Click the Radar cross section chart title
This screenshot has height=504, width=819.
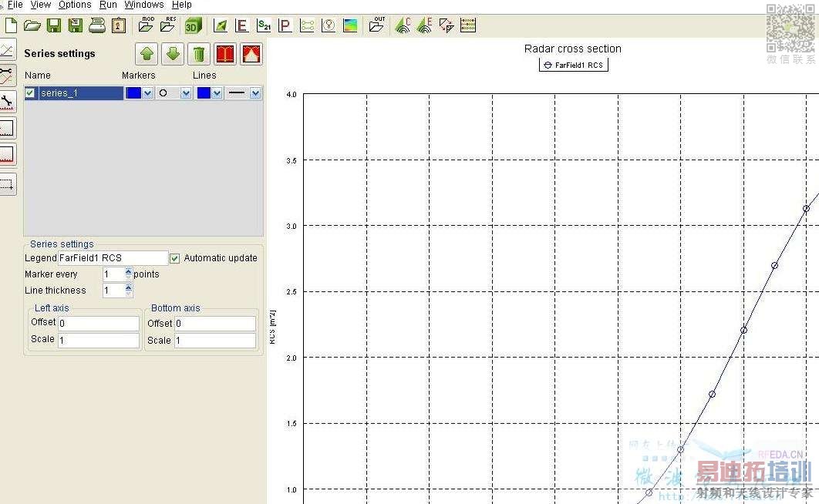pyautogui.click(x=572, y=49)
